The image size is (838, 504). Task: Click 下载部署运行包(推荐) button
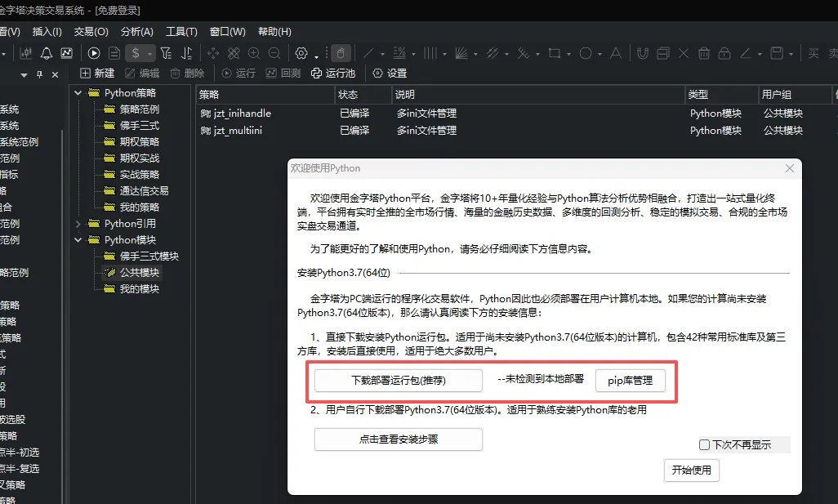point(398,381)
